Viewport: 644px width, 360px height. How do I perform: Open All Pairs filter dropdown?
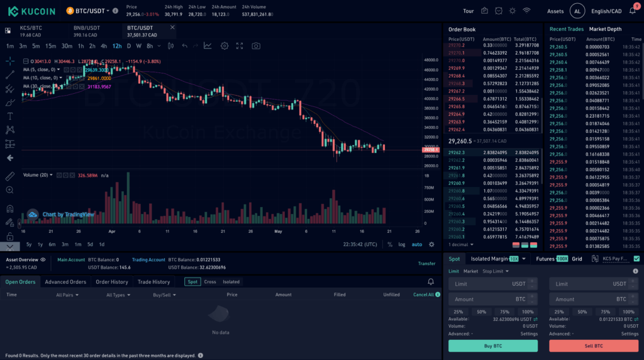pos(67,295)
